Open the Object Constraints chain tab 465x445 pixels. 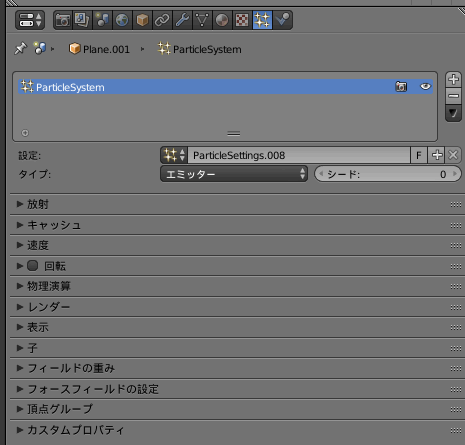(162, 20)
